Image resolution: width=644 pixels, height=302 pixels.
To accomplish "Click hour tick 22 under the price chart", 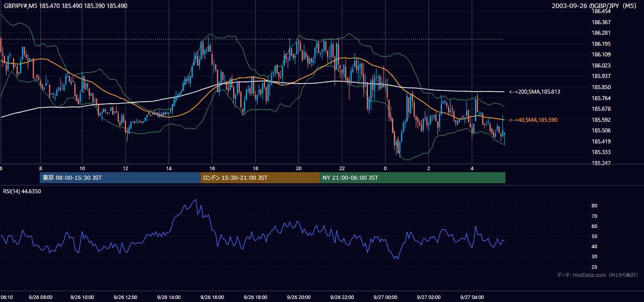I will [x=342, y=168].
